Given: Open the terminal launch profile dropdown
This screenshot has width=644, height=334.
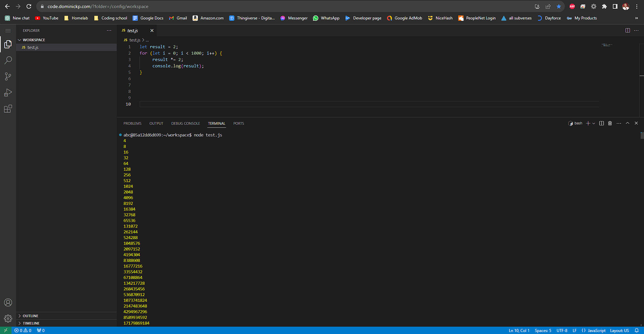Looking at the screenshot, I should 594,123.
